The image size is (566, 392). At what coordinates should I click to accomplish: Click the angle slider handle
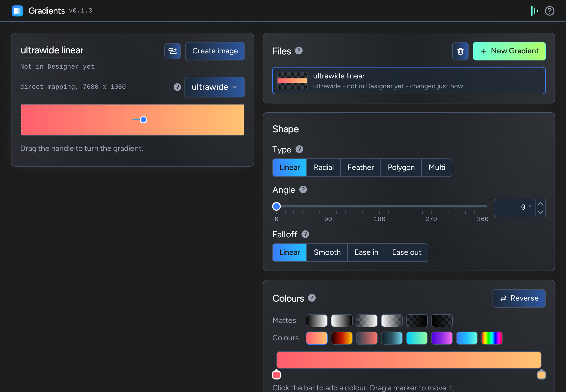coord(276,206)
